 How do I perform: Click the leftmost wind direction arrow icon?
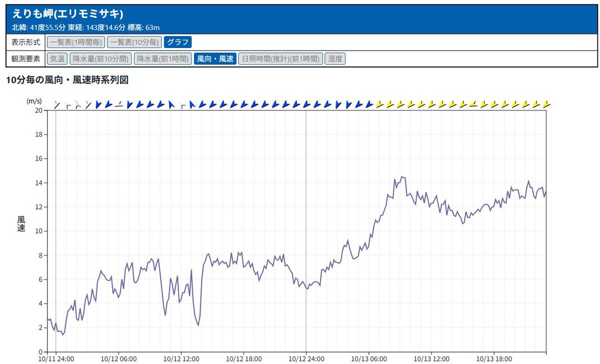coord(56,104)
